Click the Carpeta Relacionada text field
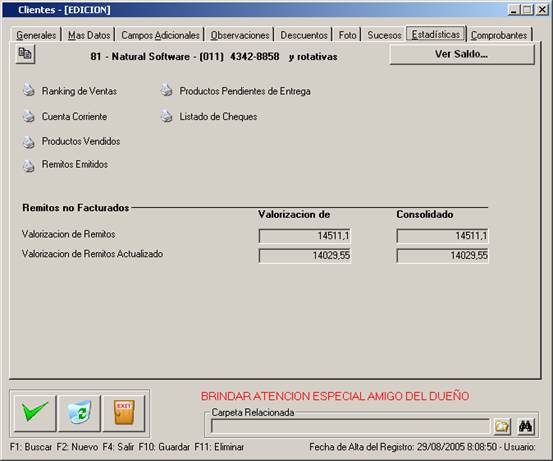Viewport: 553px width, 461px height. (350, 426)
